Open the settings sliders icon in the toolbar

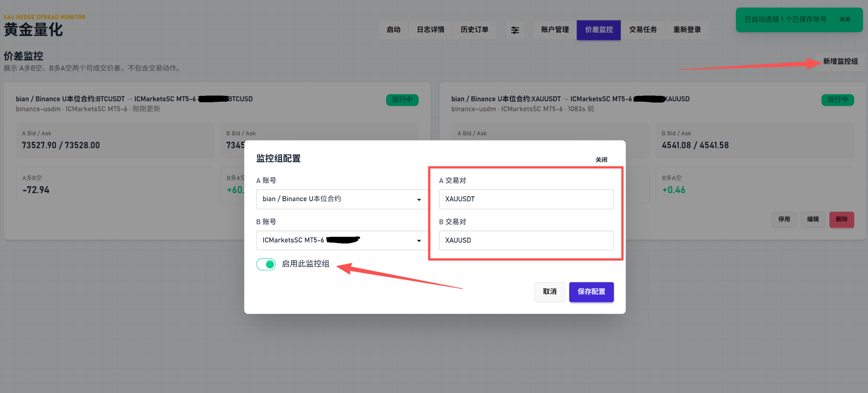click(514, 30)
